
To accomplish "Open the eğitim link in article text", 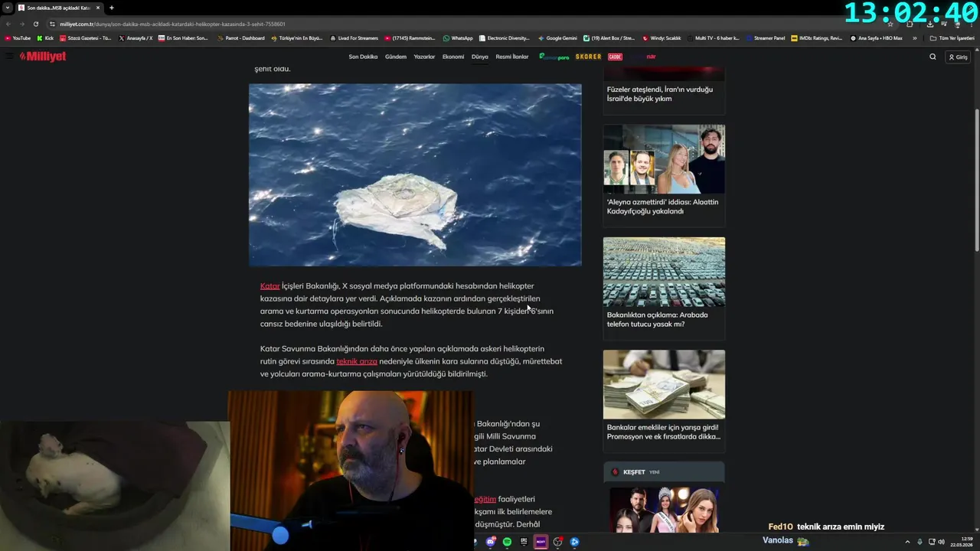I will click(x=485, y=499).
